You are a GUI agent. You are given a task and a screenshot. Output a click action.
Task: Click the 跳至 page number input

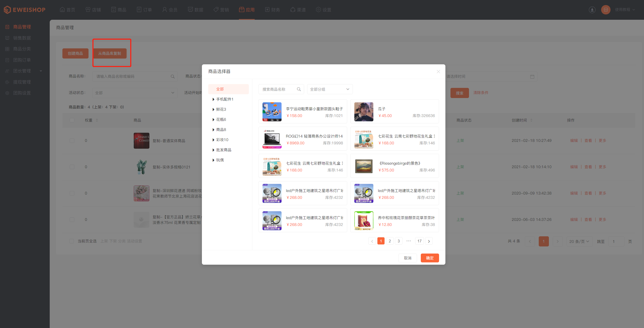(617, 241)
